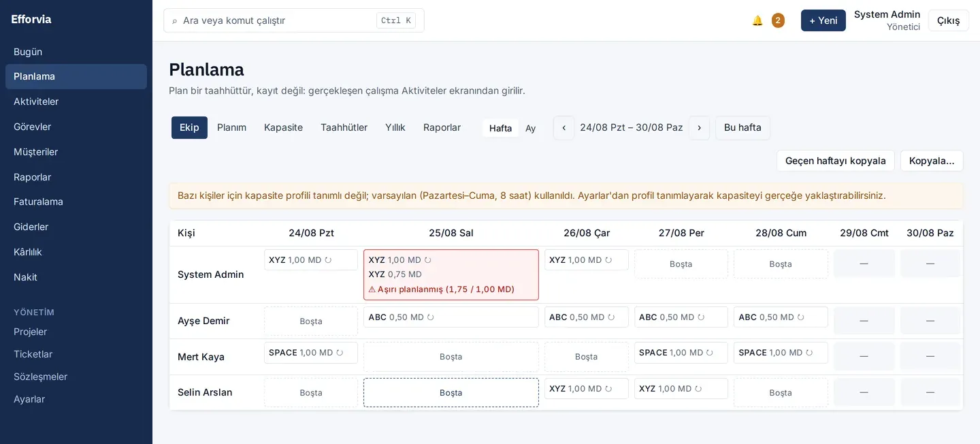The height and width of the screenshot is (444, 980).
Task: Open Görevler from the sidebar
Action: pos(76,127)
